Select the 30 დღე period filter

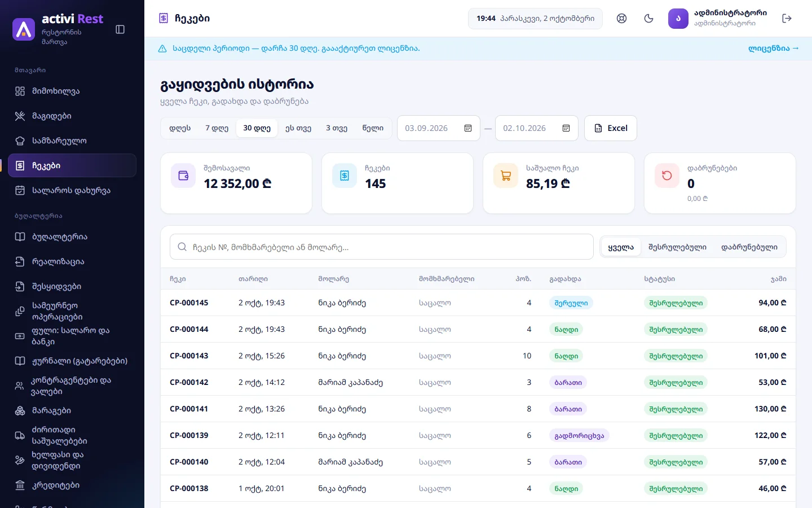[x=257, y=128]
